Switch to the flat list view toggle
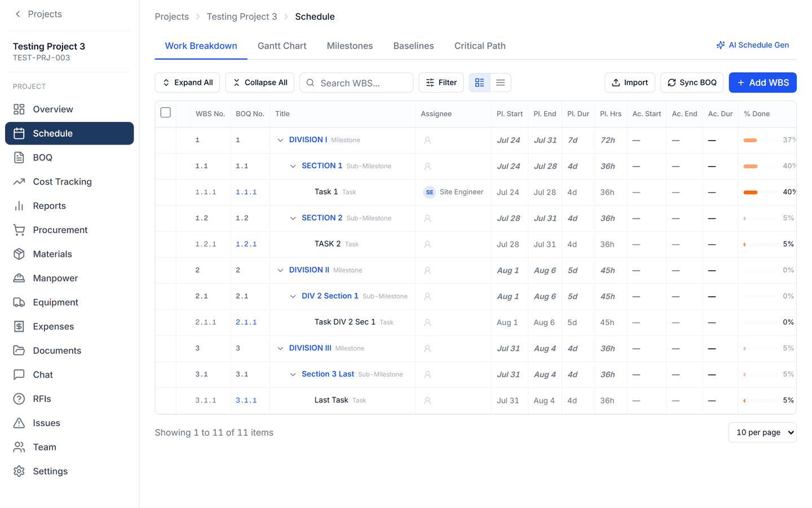 pos(501,82)
